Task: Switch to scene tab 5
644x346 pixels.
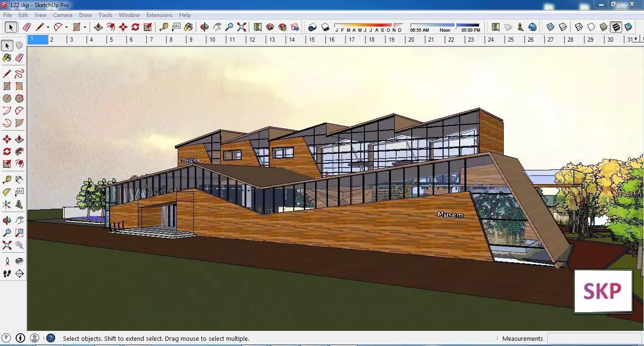Action: [x=118, y=40]
